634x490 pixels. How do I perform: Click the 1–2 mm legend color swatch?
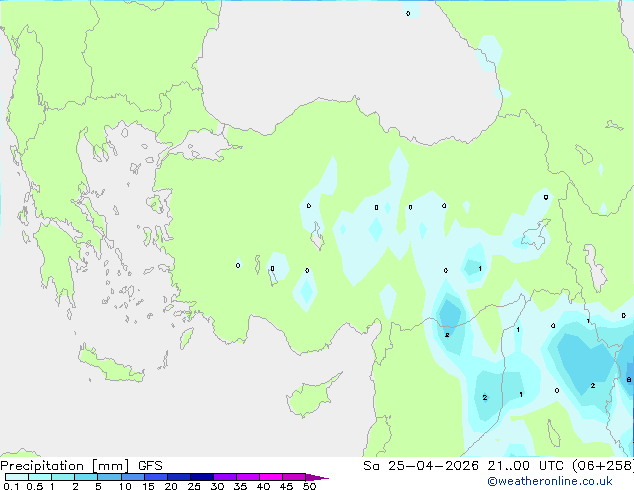(x=63, y=477)
